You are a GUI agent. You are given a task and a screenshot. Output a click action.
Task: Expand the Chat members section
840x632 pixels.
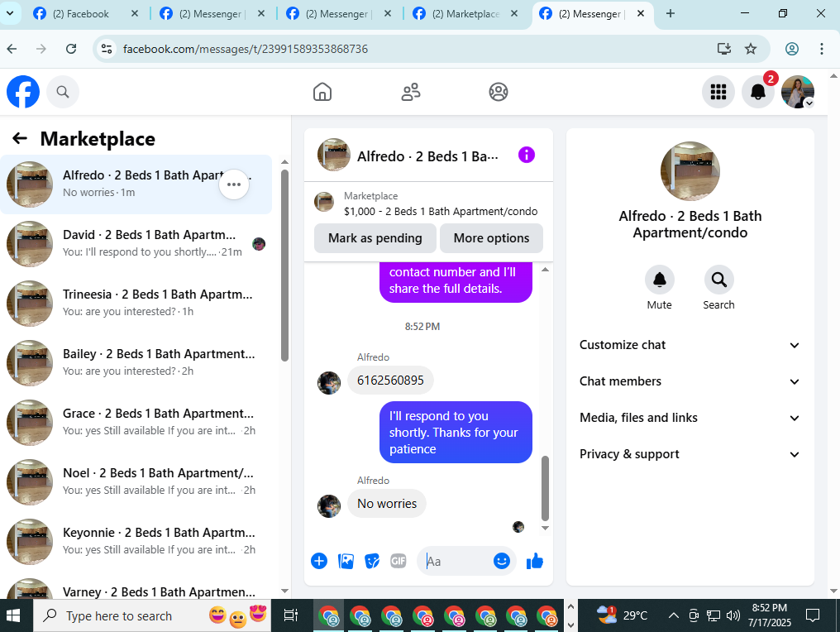pyautogui.click(x=690, y=381)
